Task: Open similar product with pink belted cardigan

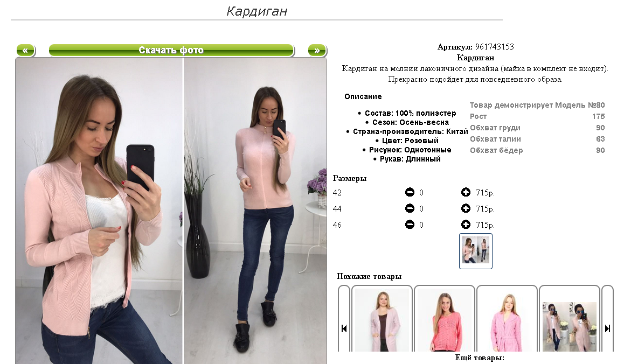Action: (x=507, y=319)
